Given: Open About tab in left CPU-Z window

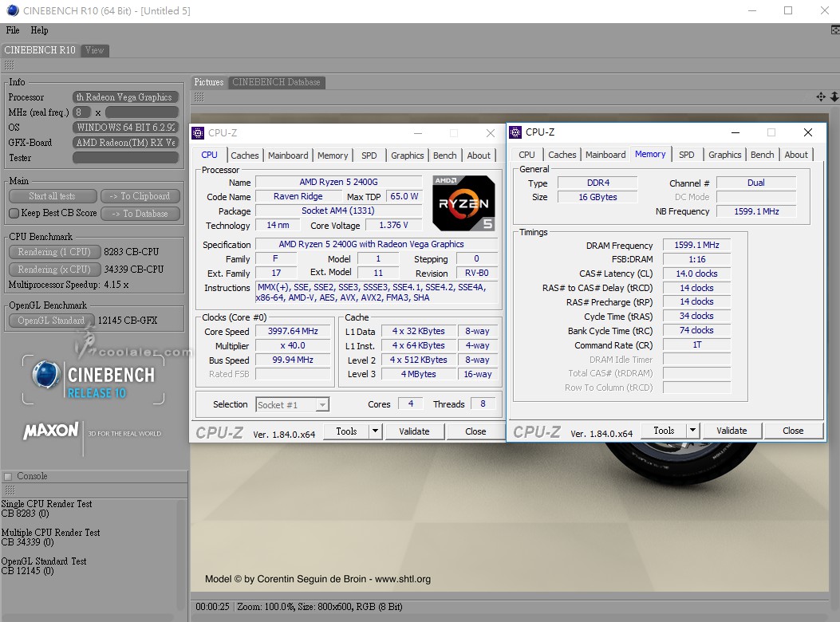Looking at the screenshot, I should point(479,155).
